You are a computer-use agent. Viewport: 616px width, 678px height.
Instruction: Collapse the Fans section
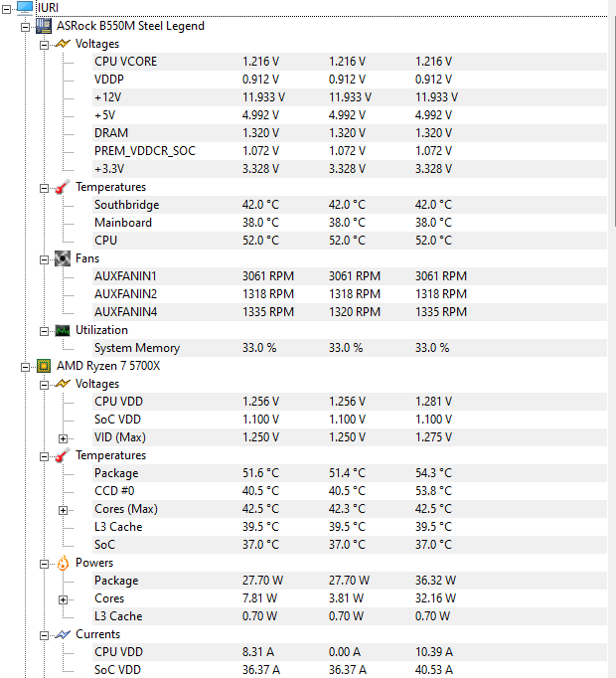44,259
